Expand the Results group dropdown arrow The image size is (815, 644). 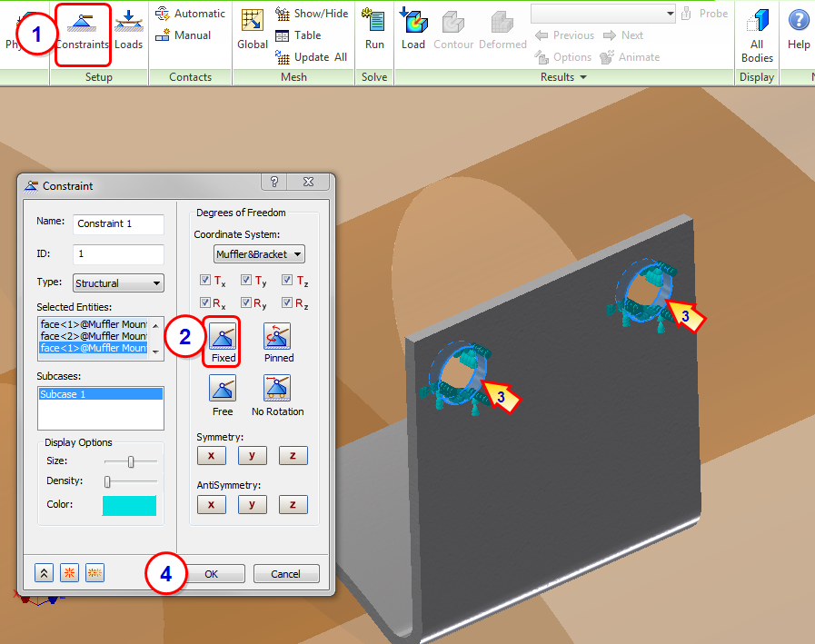coord(583,77)
